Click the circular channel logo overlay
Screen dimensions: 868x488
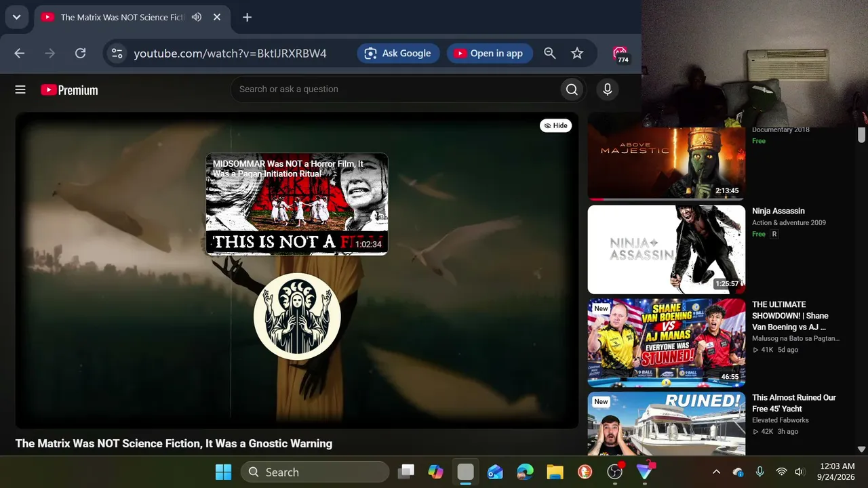(x=297, y=317)
